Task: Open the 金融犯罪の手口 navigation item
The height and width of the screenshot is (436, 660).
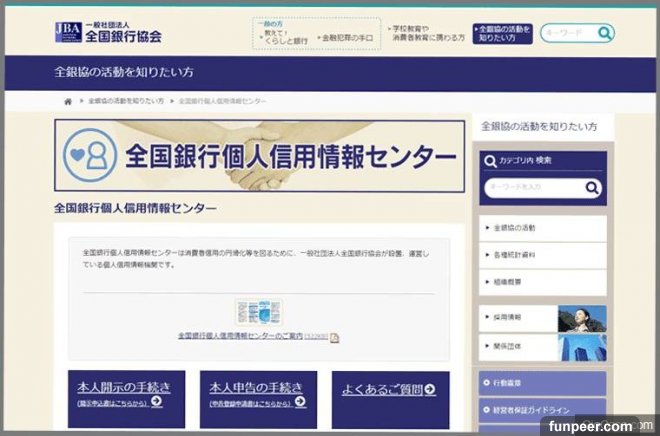Action: point(345,37)
